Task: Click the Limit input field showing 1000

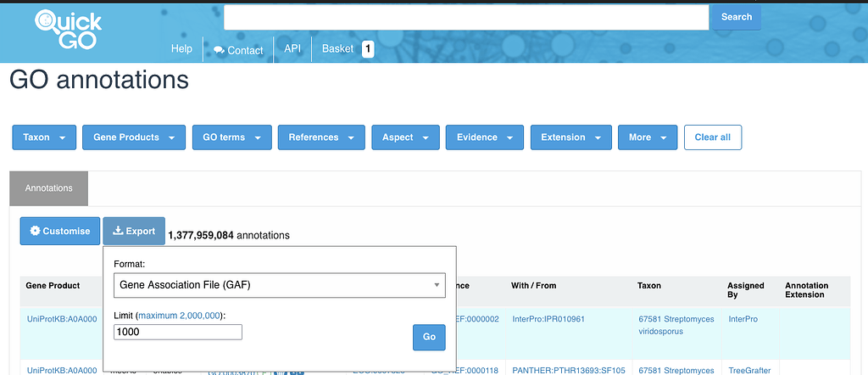Action: click(x=178, y=332)
